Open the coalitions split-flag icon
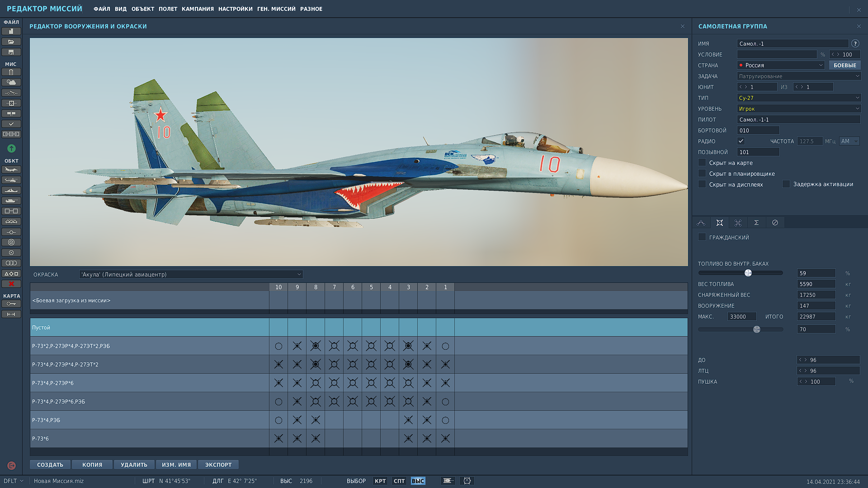The width and height of the screenshot is (868, 488). (11, 113)
